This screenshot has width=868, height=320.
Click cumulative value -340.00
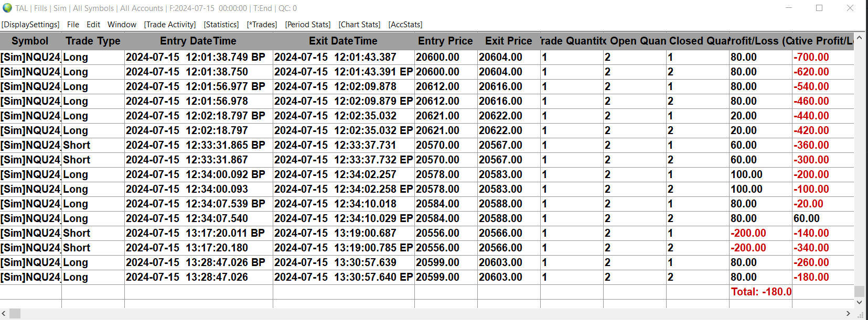(811, 248)
